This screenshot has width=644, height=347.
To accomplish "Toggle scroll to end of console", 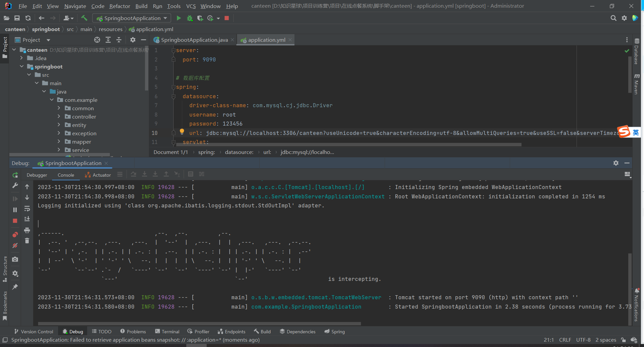I will [x=27, y=219].
